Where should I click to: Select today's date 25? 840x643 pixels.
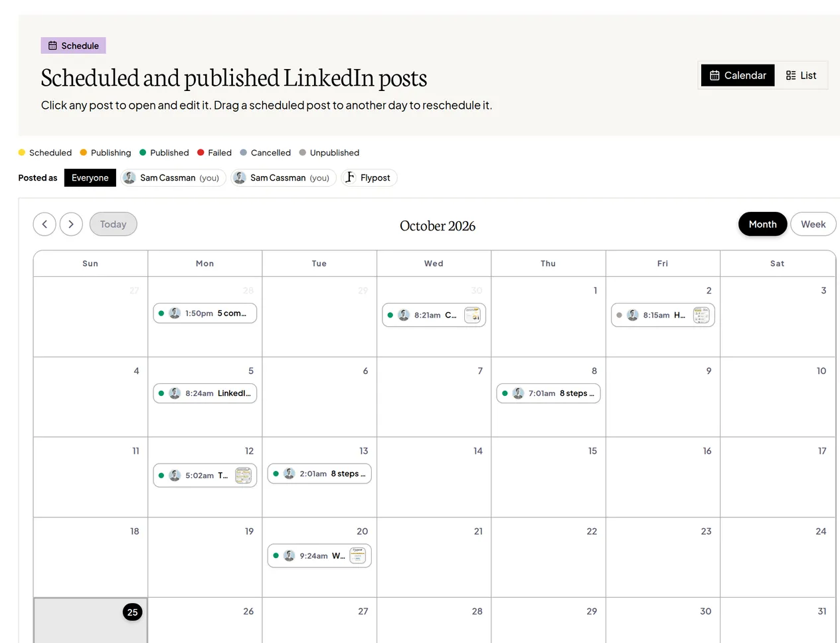(133, 612)
